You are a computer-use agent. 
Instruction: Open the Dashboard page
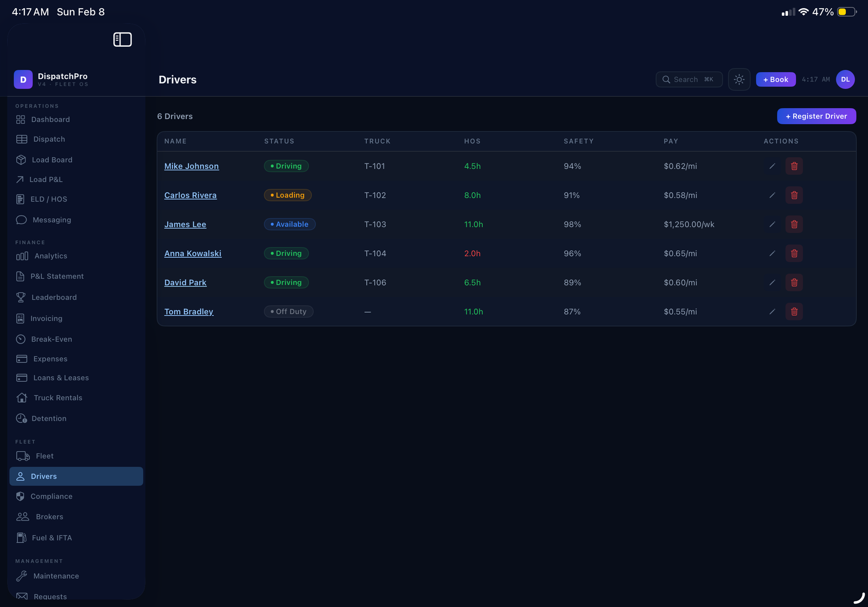(50, 119)
